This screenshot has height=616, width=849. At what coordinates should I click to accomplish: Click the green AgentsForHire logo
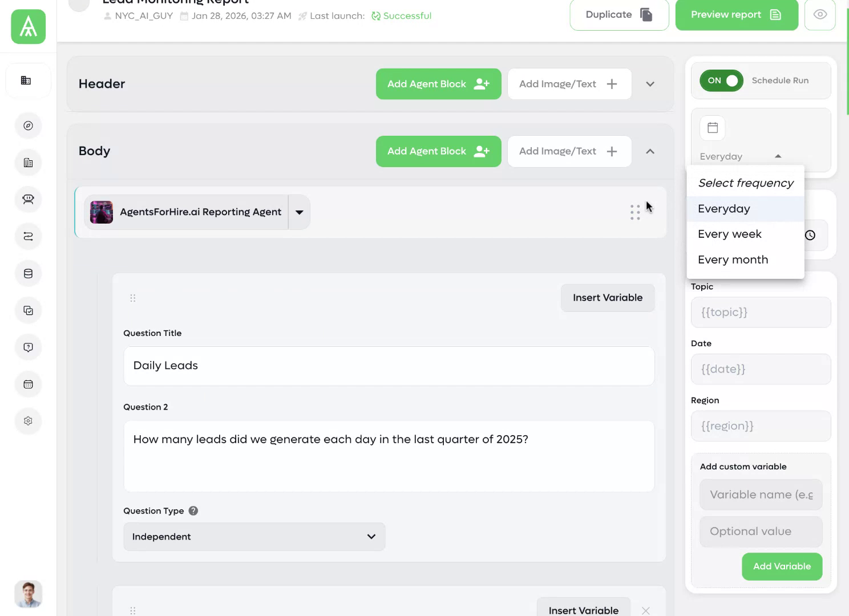pos(28,27)
